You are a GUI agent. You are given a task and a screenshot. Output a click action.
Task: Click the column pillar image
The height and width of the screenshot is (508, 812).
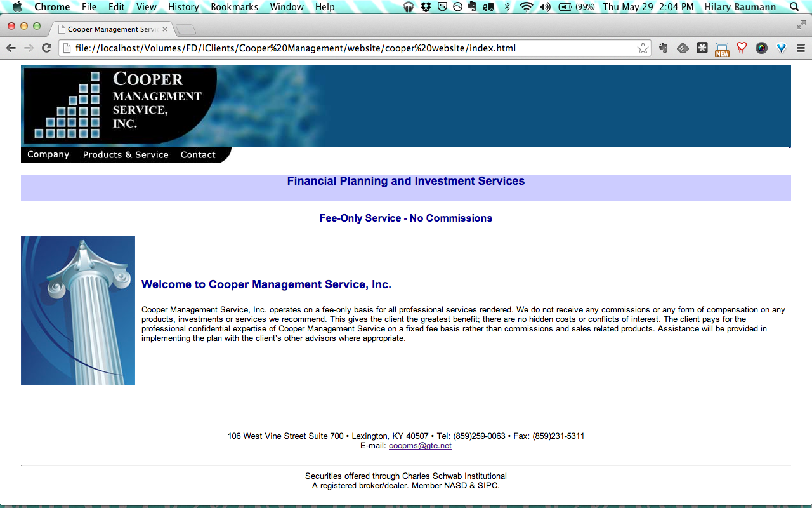pyautogui.click(x=78, y=311)
